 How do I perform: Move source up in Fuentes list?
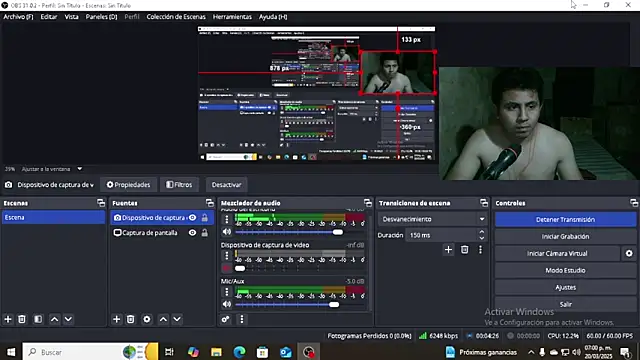163,319
